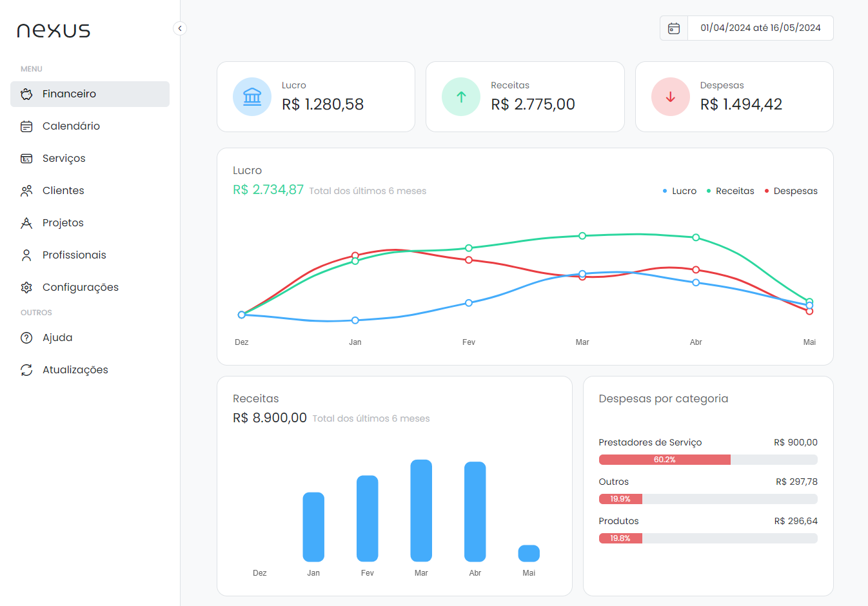This screenshot has height=606, width=868.
Task: Click the Clientes people icon
Action: point(26,191)
